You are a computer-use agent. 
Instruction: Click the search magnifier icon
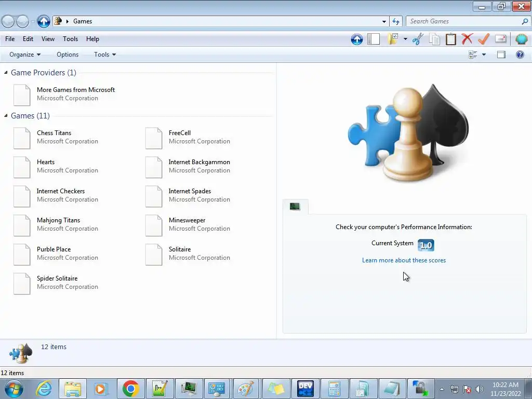[525, 21]
